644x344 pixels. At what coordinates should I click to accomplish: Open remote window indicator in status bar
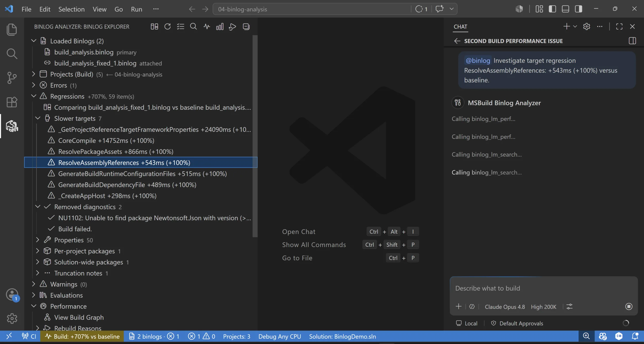point(9,336)
